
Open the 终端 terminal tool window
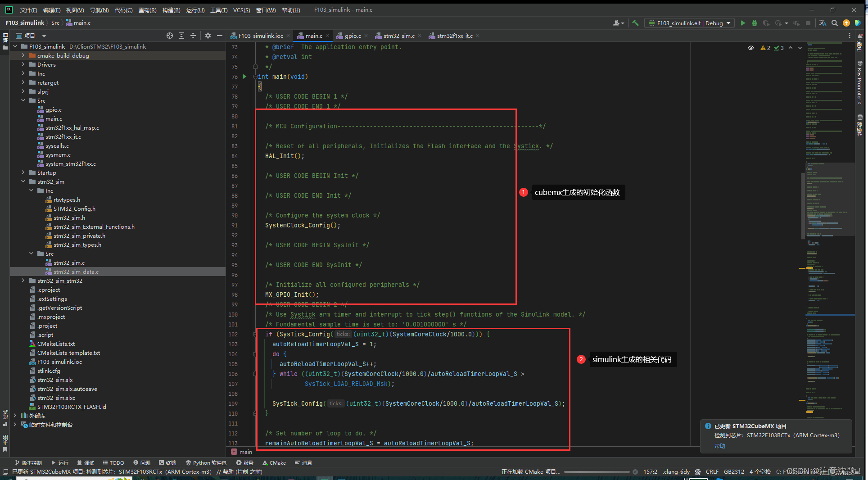coord(167,462)
